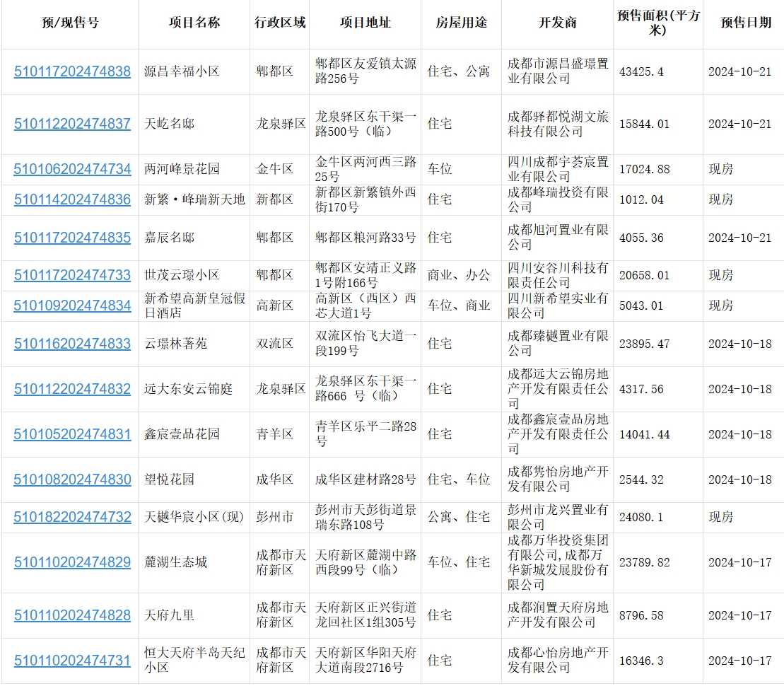This screenshot has width=784, height=686.
Task: Open presale number 510114202474836 link
Action: click(72, 199)
